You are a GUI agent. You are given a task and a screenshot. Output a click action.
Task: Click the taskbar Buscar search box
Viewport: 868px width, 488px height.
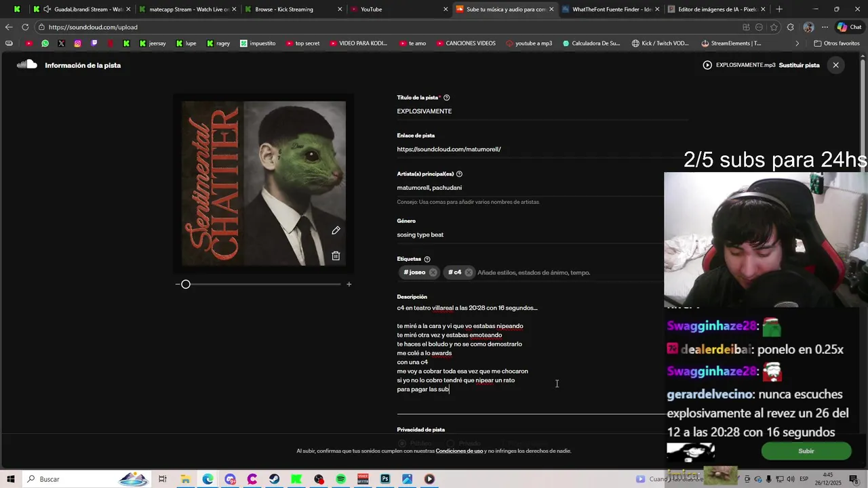click(87, 479)
